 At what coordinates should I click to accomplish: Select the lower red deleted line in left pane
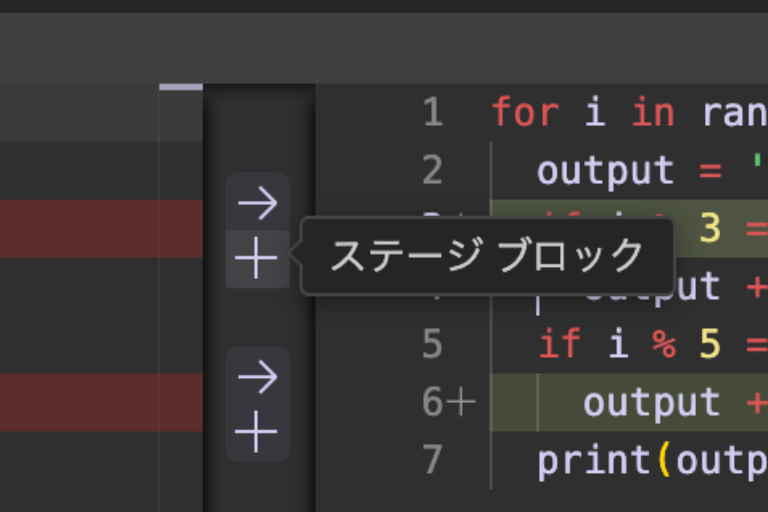pyautogui.click(x=80, y=402)
